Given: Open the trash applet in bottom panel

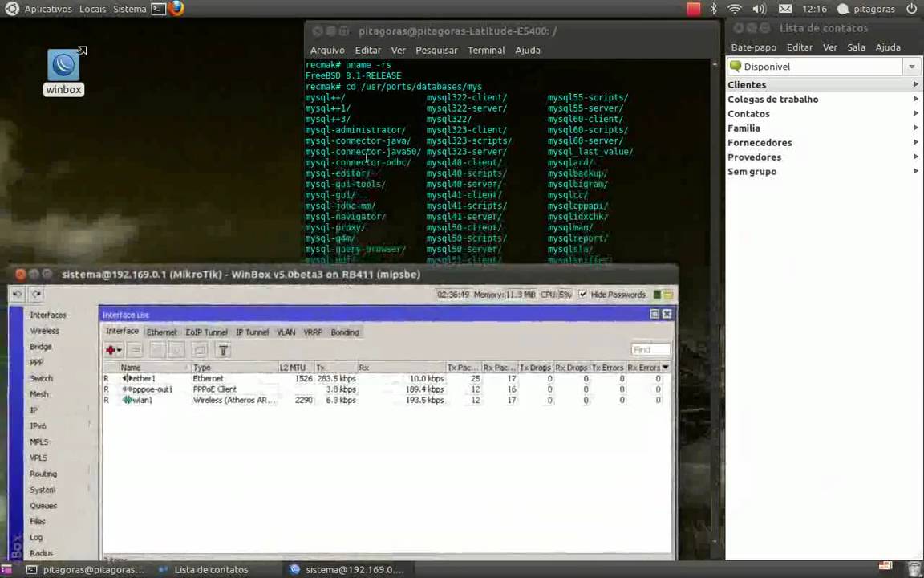Looking at the screenshot, I should pos(914,569).
